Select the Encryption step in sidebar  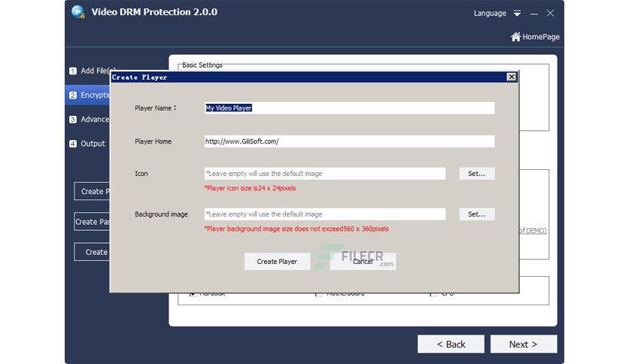point(87,95)
